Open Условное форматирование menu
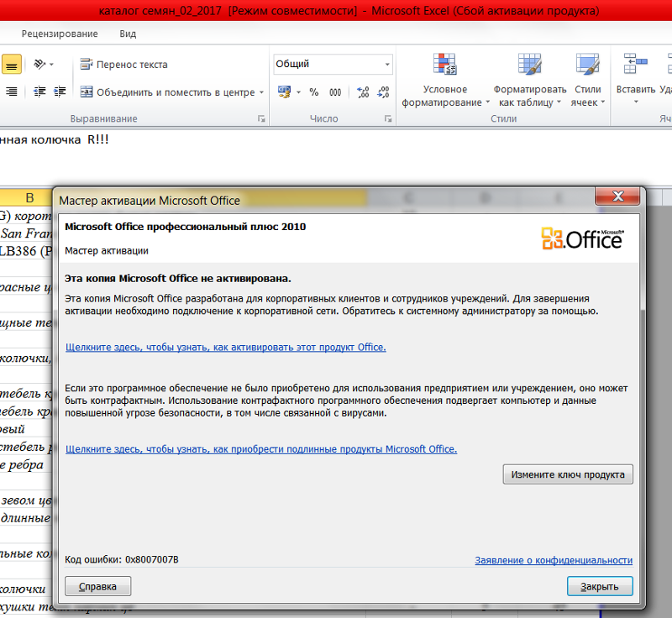The image size is (672, 618). [445, 81]
